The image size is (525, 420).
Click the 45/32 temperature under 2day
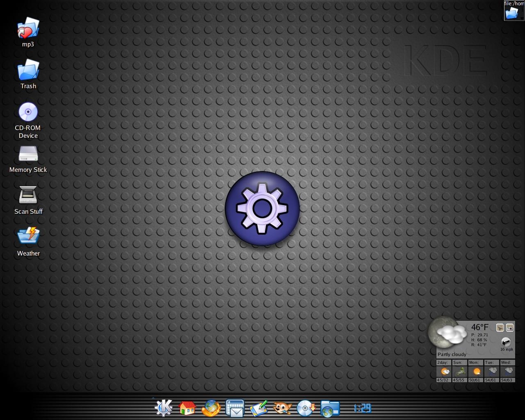click(x=443, y=380)
